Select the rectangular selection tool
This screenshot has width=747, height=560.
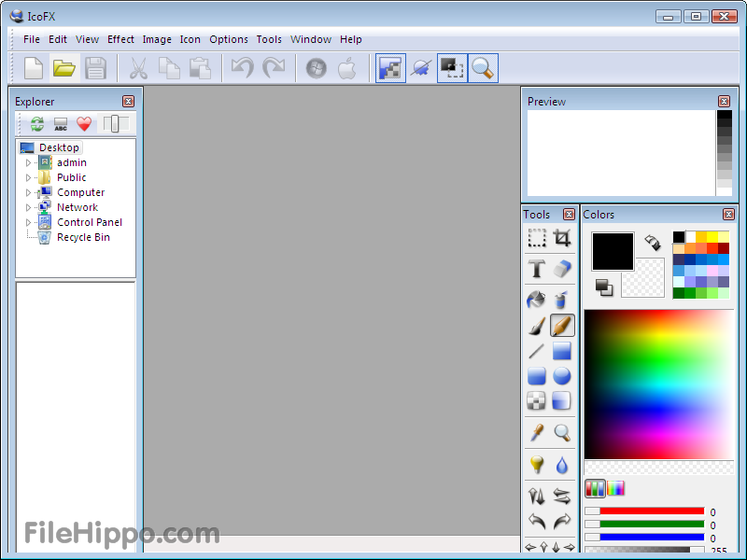(537, 238)
